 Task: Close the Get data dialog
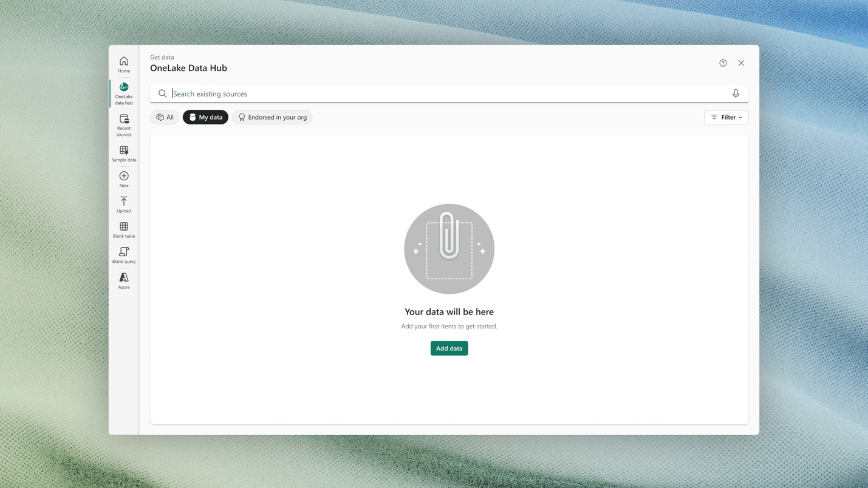[741, 63]
